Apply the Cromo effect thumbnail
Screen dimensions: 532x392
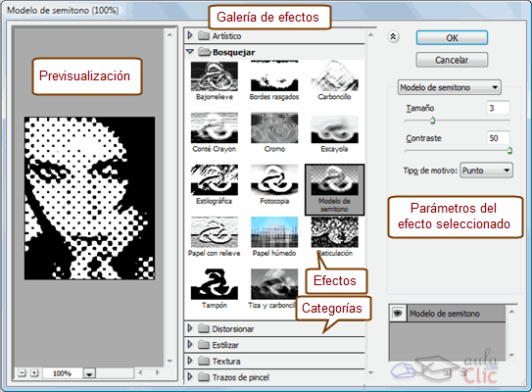point(274,128)
